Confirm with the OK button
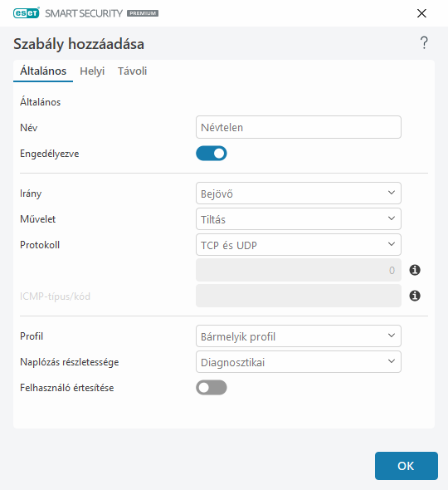 pos(407,466)
